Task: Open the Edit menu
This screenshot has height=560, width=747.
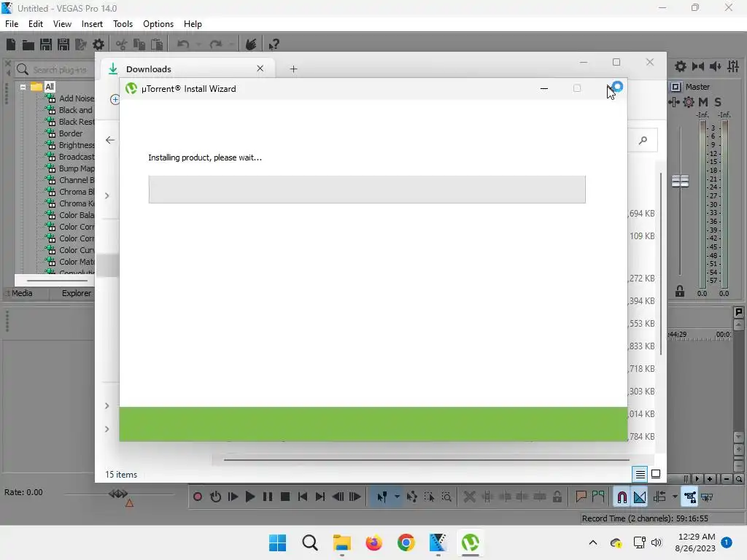Action: click(36, 24)
